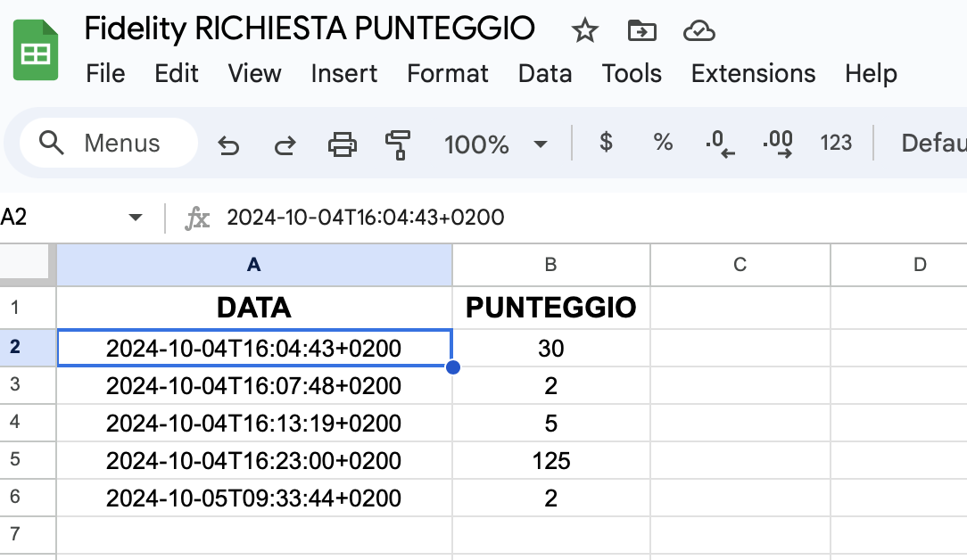967x560 pixels.
Task: Select the score cell with 125
Action: [550, 460]
